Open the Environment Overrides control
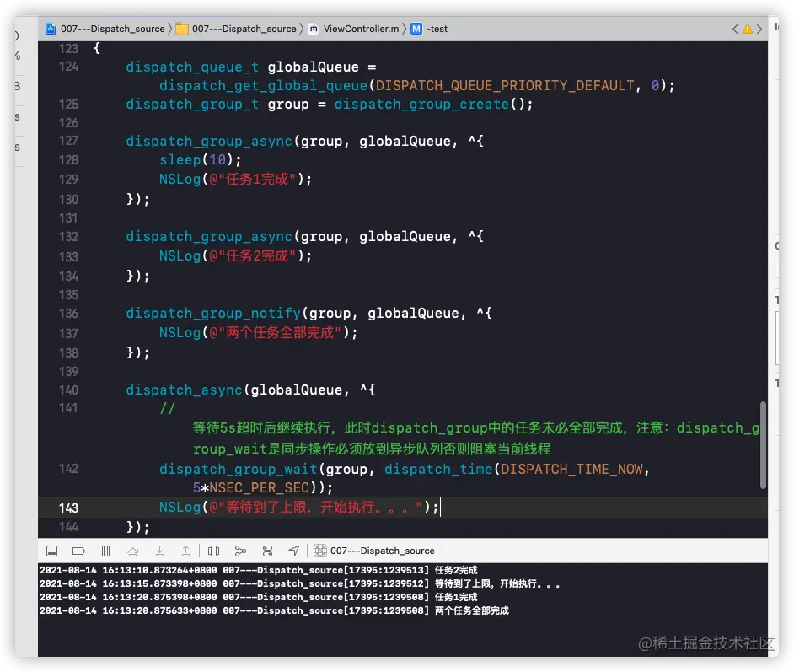Viewport: 794px width, 672px height. tap(267, 551)
